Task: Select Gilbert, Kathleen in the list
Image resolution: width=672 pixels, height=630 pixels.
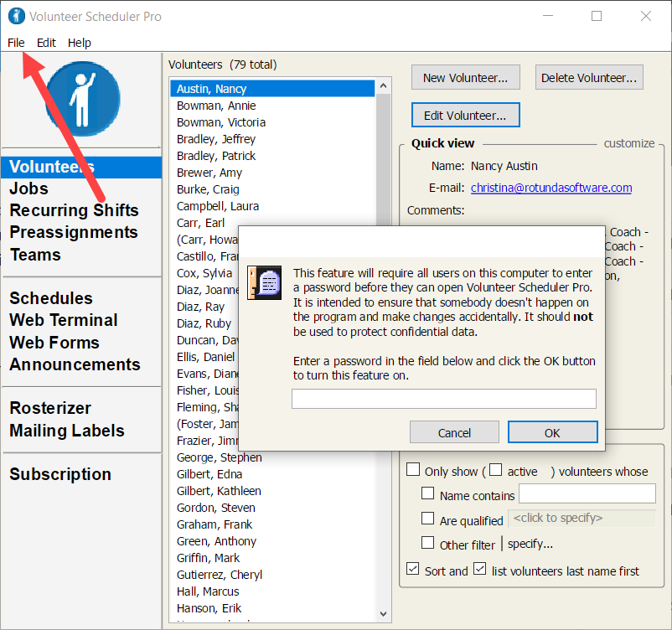Action: point(272,491)
